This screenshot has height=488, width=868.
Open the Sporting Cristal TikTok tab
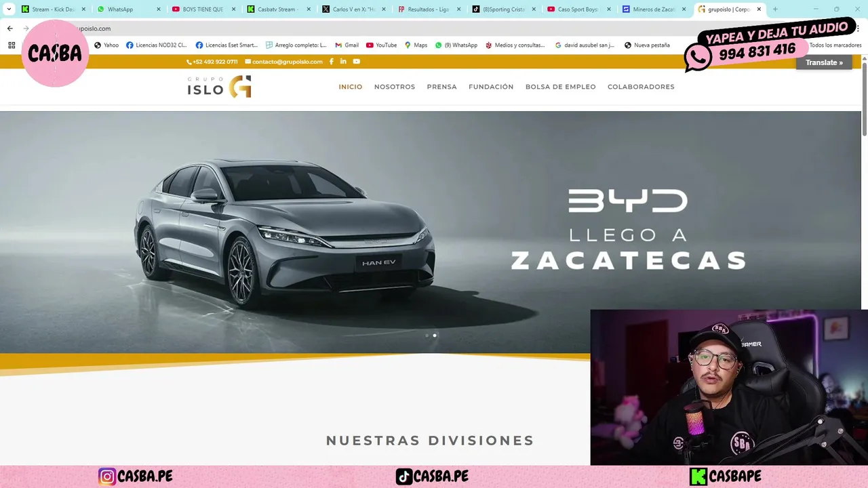(503, 9)
